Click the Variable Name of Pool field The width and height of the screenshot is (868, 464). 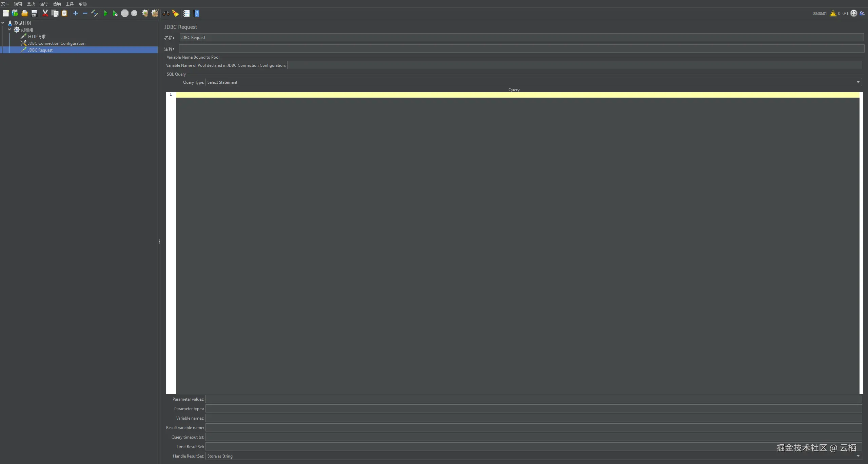click(x=574, y=65)
